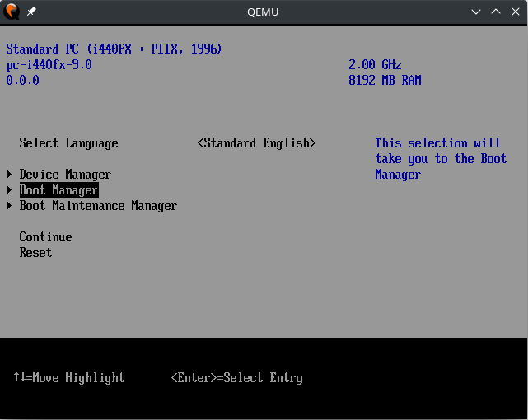Screen dimensions: 528x420
Task: Open the Standard English language selector
Action: [256, 143]
